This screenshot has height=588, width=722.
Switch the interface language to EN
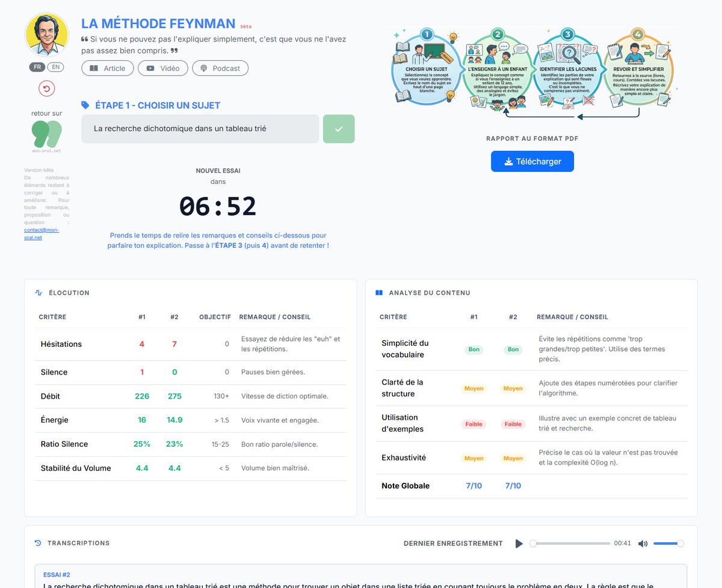(55, 67)
